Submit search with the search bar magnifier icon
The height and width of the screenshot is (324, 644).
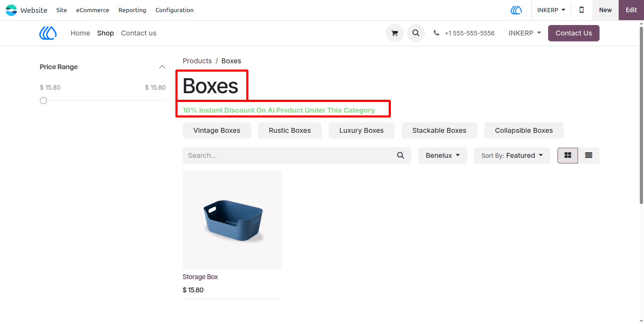point(401,155)
